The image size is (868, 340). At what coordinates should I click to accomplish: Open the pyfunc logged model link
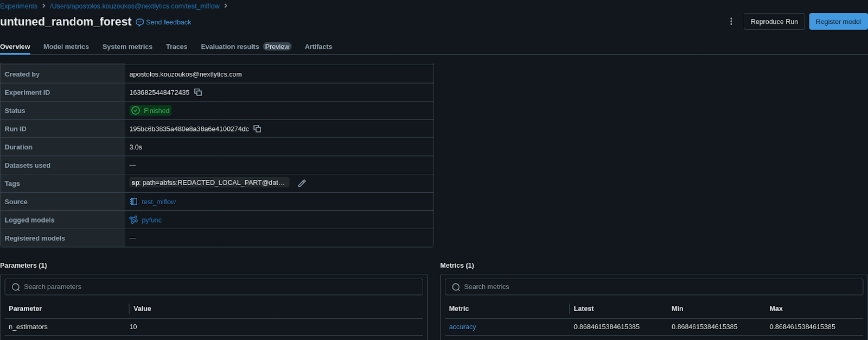tap(151, 220)
